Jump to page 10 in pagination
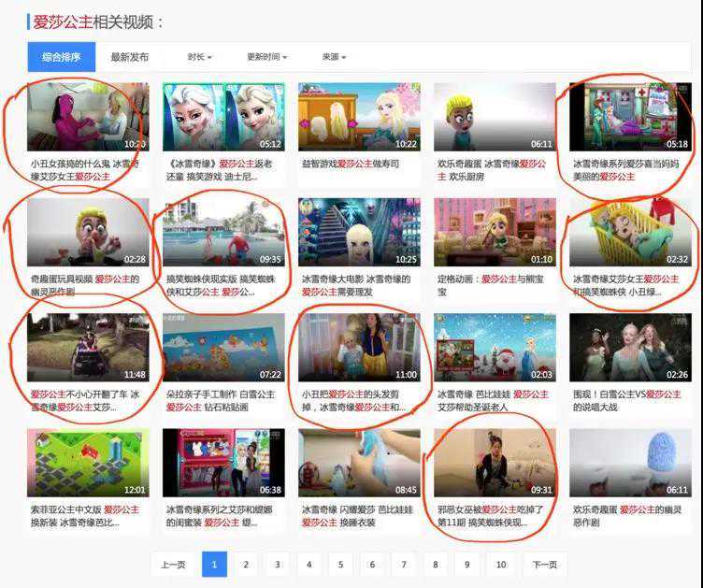The width and height of the screenshot is (703, 588). [x=501, y=565]
